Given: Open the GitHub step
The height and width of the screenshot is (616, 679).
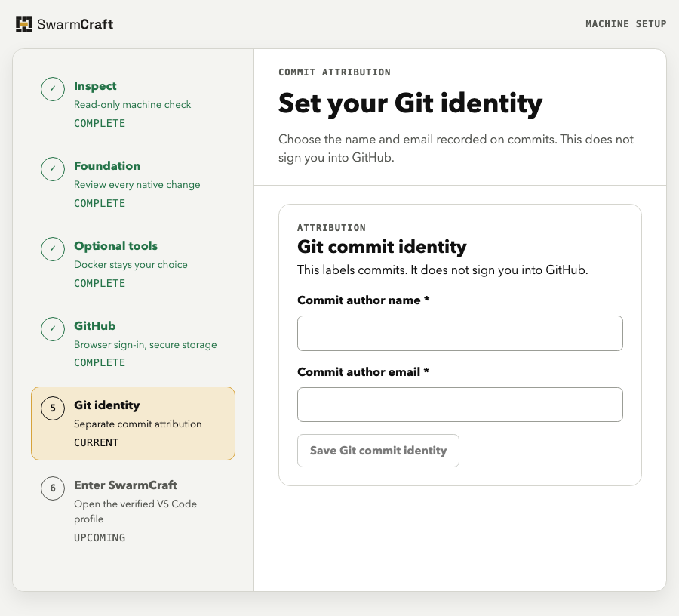Looking at the screenshot, I should [133, 343].
